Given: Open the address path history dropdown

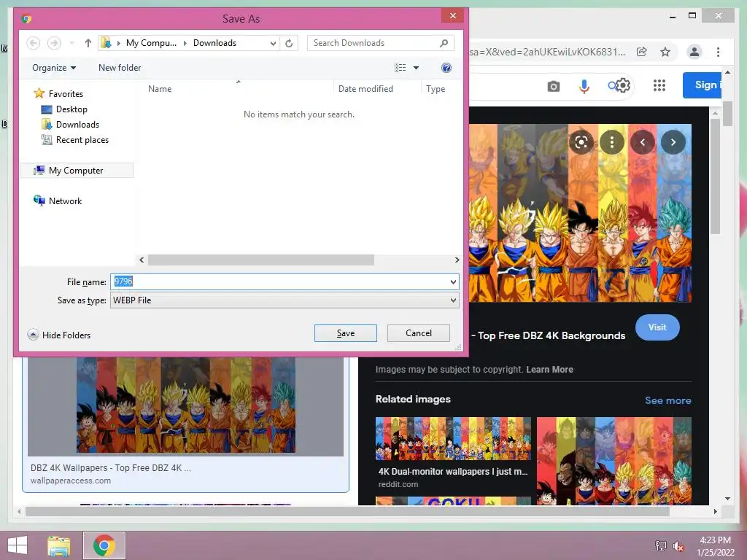Looking at the screenshot, I should click(273, 43).
